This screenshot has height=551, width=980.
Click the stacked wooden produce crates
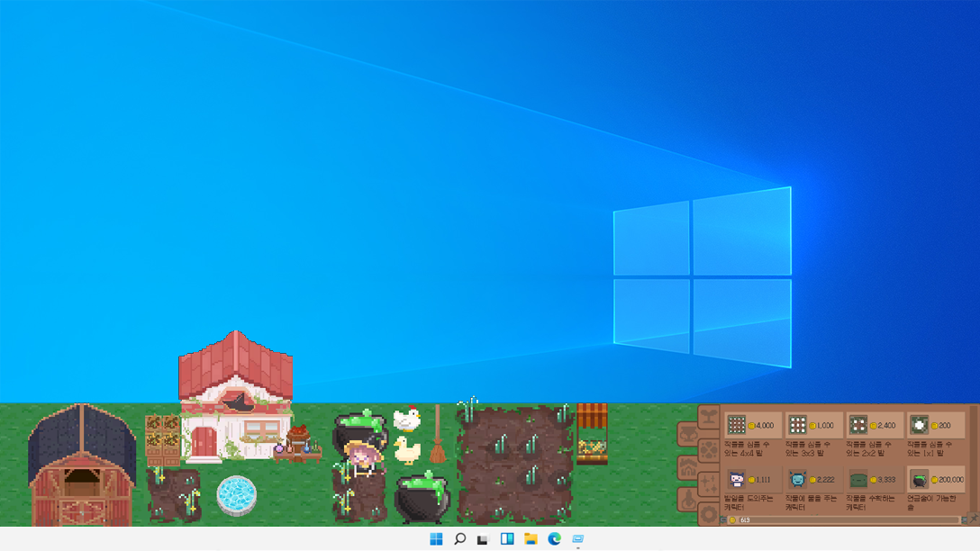(162, 439)
